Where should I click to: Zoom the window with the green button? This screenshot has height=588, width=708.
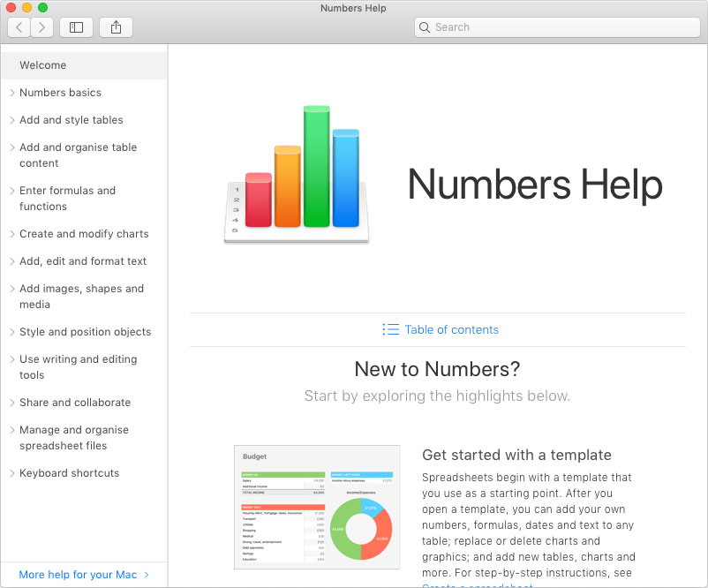tap(42, 7)
